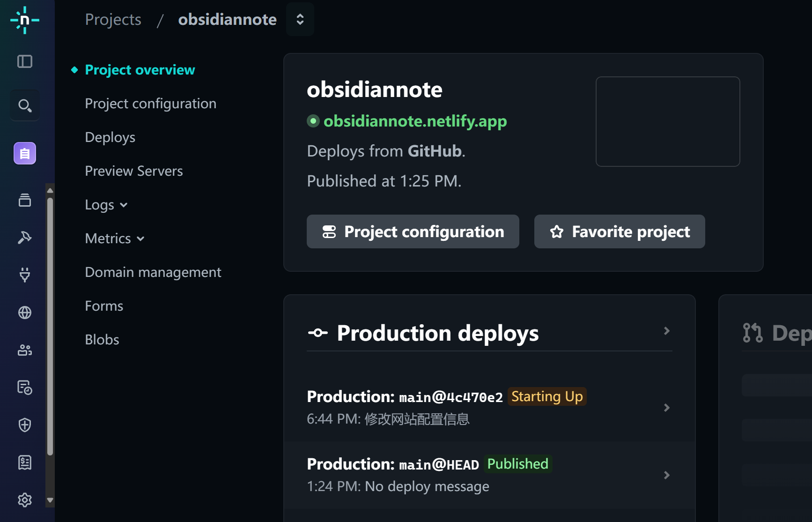Open Domain management in side navigation
Viewport: 812px width, 522px height.
pyautogui.click(x=153, y=272)
